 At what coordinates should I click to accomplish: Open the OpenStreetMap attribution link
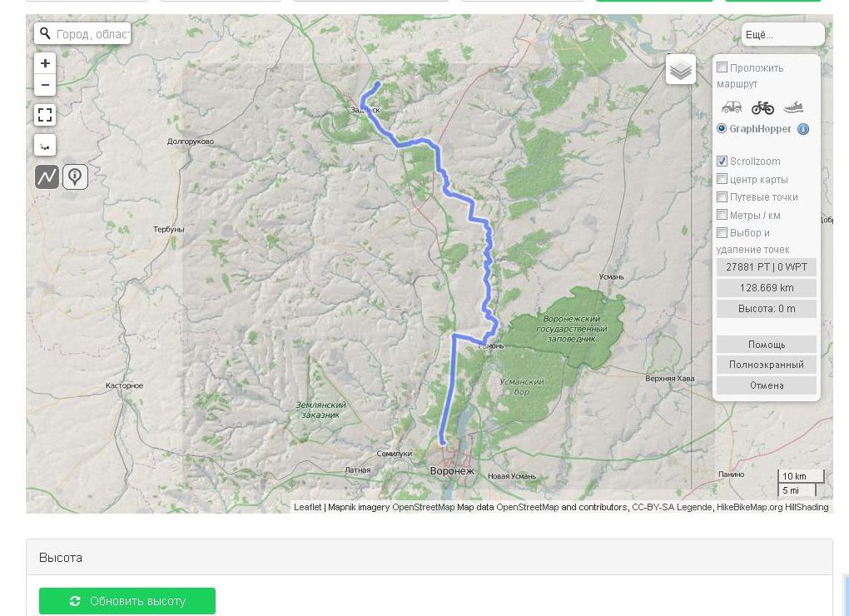coord(423,507)
